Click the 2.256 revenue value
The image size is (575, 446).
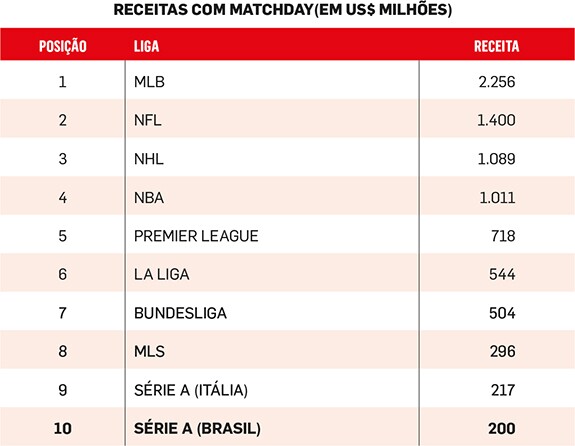[497, 82]
